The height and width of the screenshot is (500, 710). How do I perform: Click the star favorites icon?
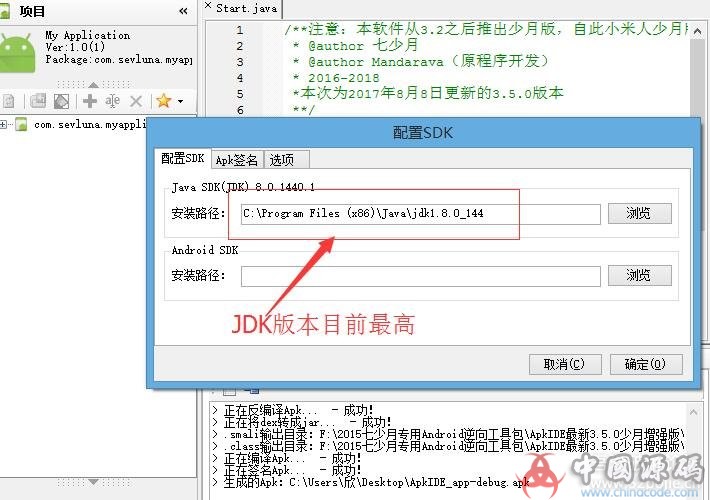click(163, 101)
